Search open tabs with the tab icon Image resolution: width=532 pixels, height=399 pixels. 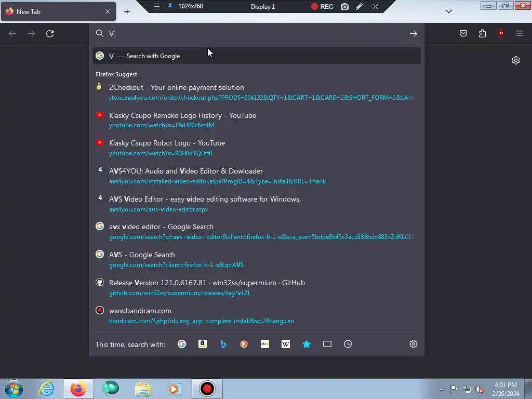pyautogui.click(x=327, y=344)
